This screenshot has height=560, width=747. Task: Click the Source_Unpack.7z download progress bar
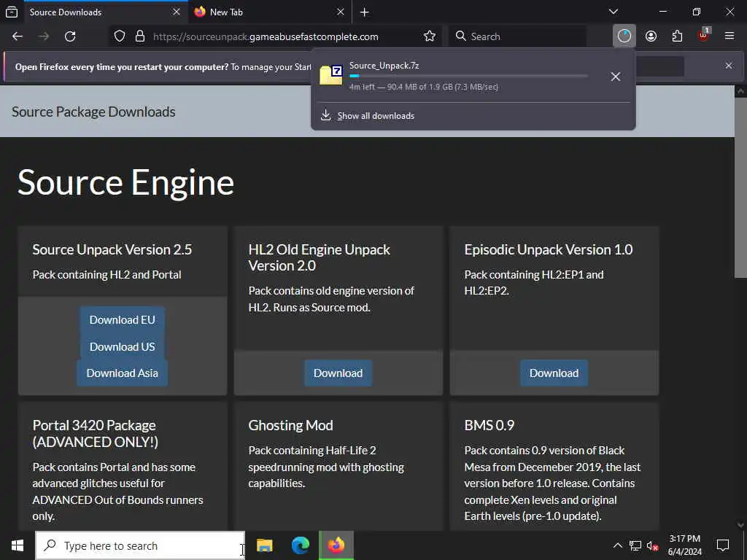[468, 76]
